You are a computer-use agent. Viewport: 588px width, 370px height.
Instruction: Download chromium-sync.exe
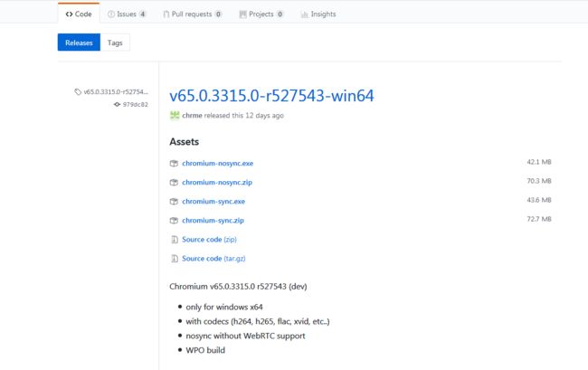tap(213, 202)
